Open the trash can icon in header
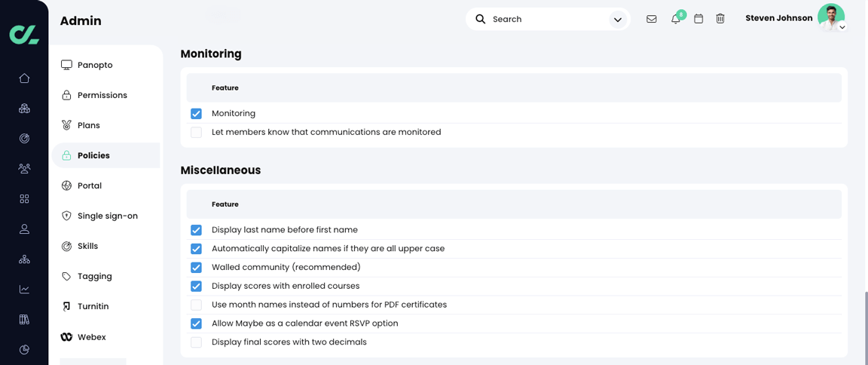Screen dimensions: 868x365 tap(720, 19)
